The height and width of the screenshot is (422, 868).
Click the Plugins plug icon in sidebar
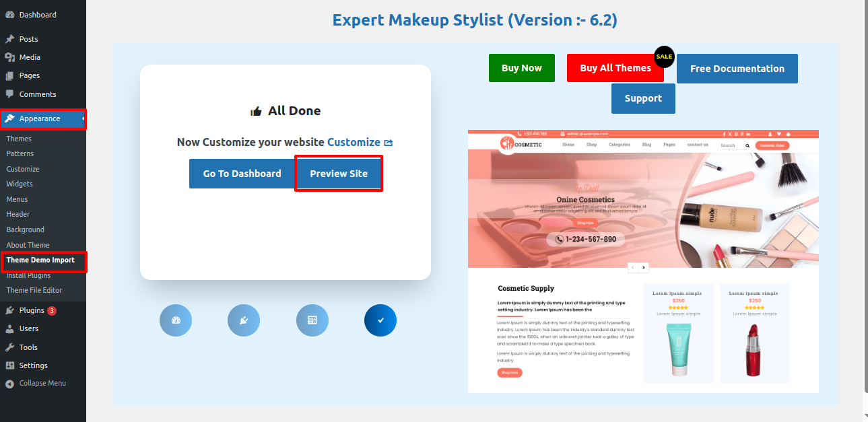click(9, 310)
